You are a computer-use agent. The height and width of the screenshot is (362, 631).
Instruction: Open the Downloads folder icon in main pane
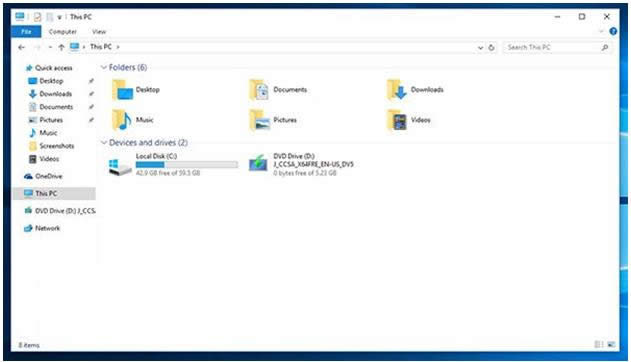pos(397,90)
